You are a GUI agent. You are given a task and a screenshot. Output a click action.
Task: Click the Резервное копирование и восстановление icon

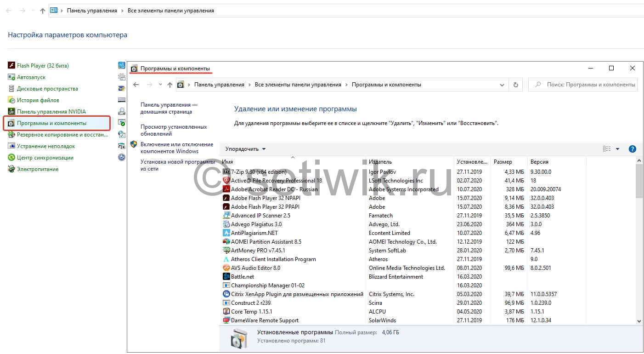[x=11, y=135]
